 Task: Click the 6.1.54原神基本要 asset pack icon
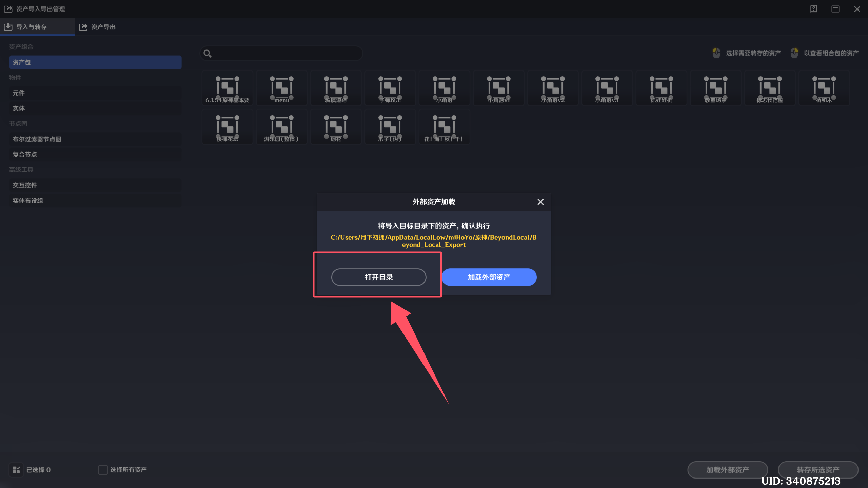pyautogui.click(x=227, y=88)
